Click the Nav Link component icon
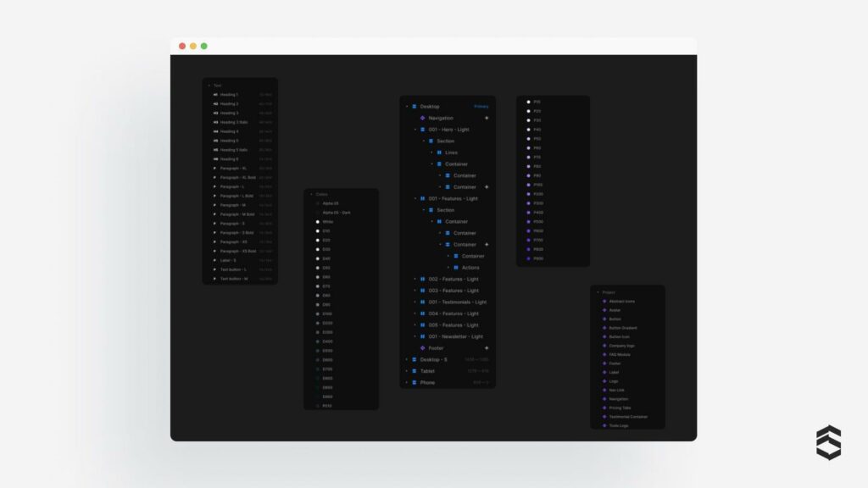Viewport: 868px width, 488px height. [x=604, y=390]
